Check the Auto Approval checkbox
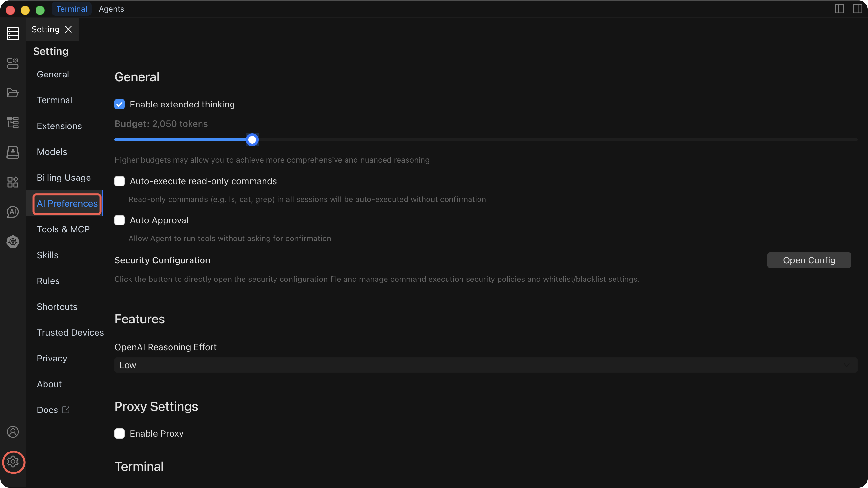The image size is (868, 488). pos(119,220)
